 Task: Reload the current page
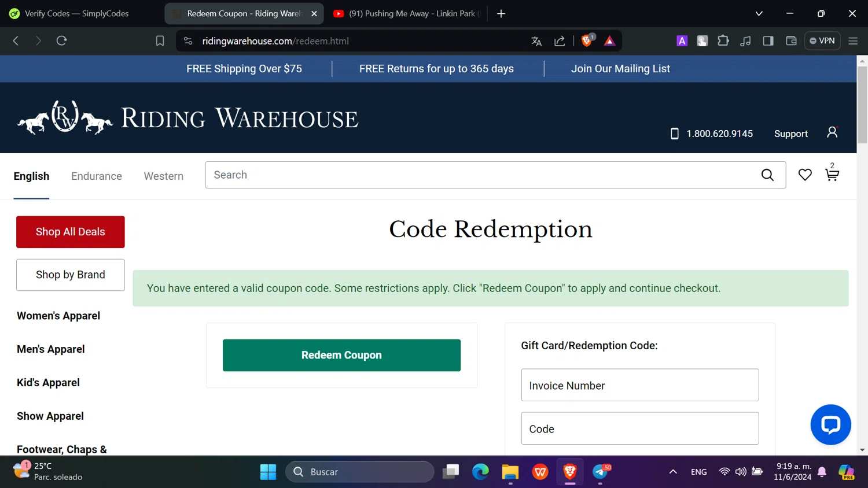click(61, 40)
